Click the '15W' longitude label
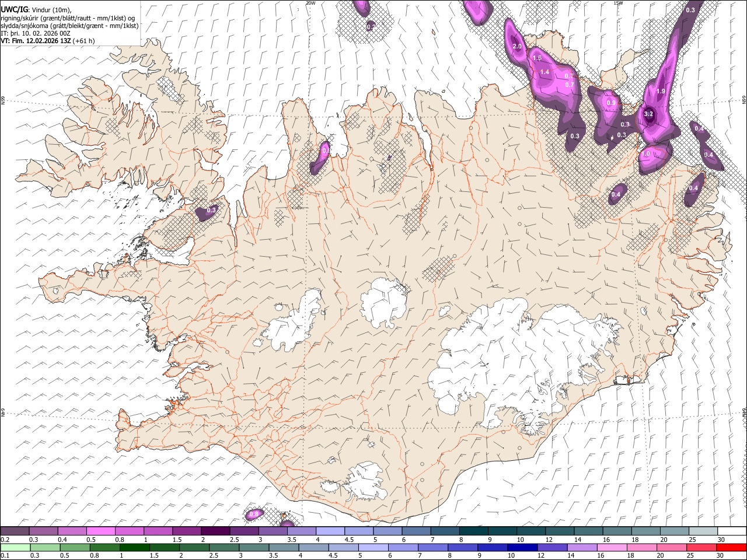The width and height of the screenshot is (747, 560). point(618,3)
